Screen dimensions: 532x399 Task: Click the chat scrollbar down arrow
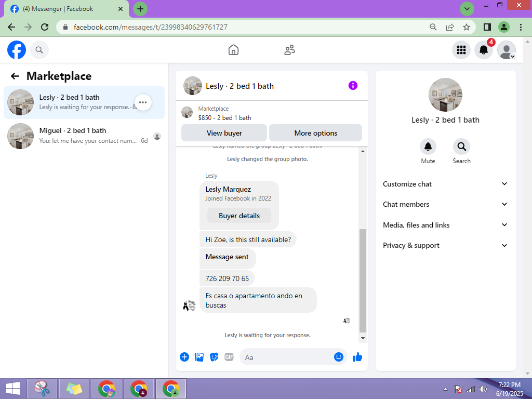pos(363,338)
